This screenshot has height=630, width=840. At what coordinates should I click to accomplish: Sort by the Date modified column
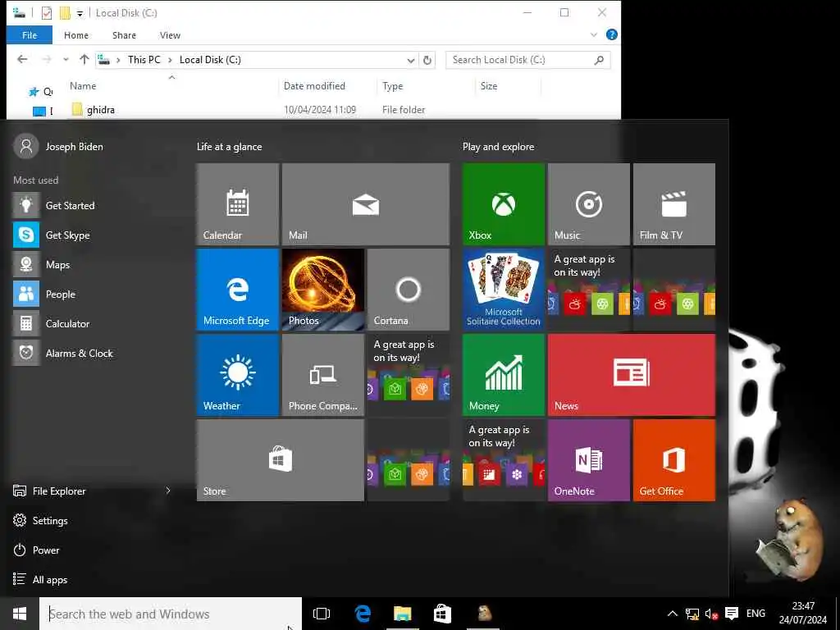314,85
